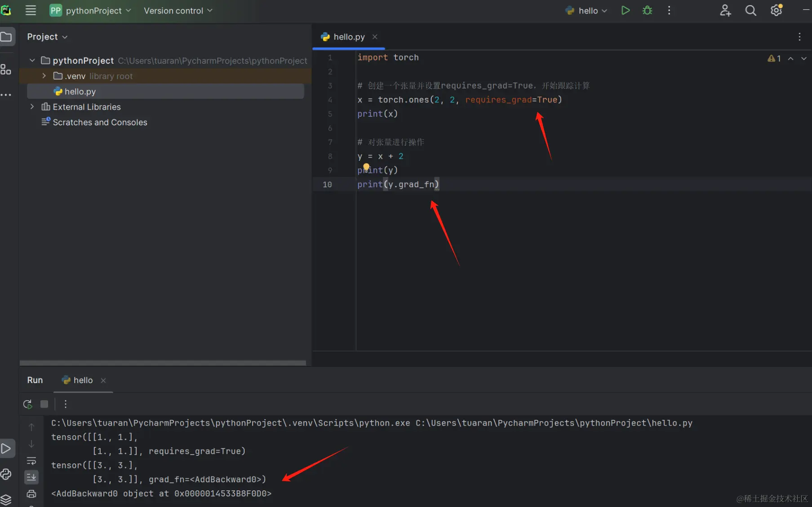Click the warning indicator showing 1 problem
The width and height of the screenshot is (812, 507).
coord(774,58)
